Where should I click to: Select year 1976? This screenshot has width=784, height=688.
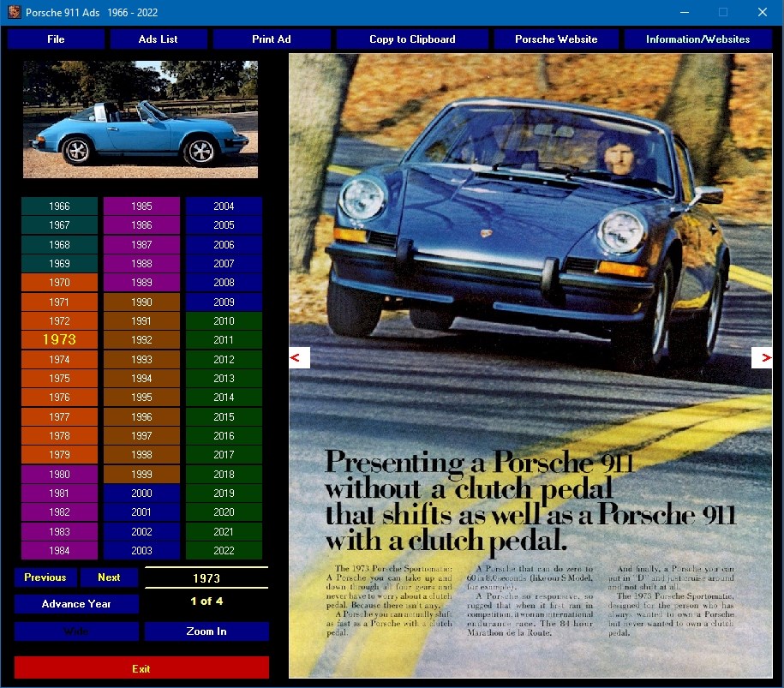pos(59,397)
